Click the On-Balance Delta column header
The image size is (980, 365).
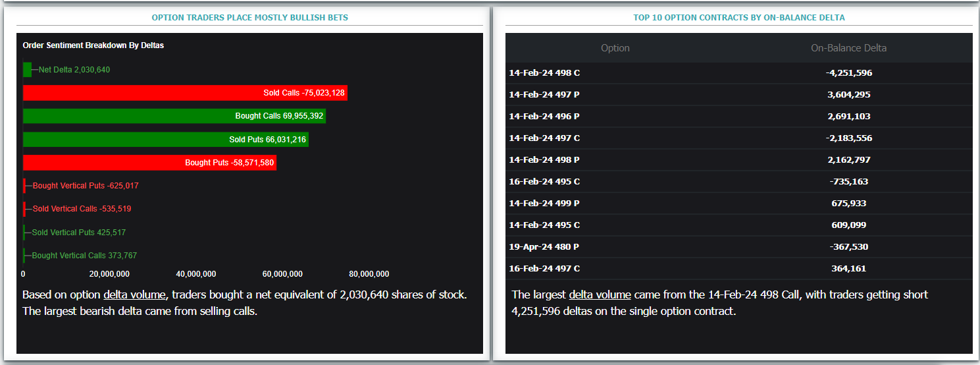click(x=848, y=48)
